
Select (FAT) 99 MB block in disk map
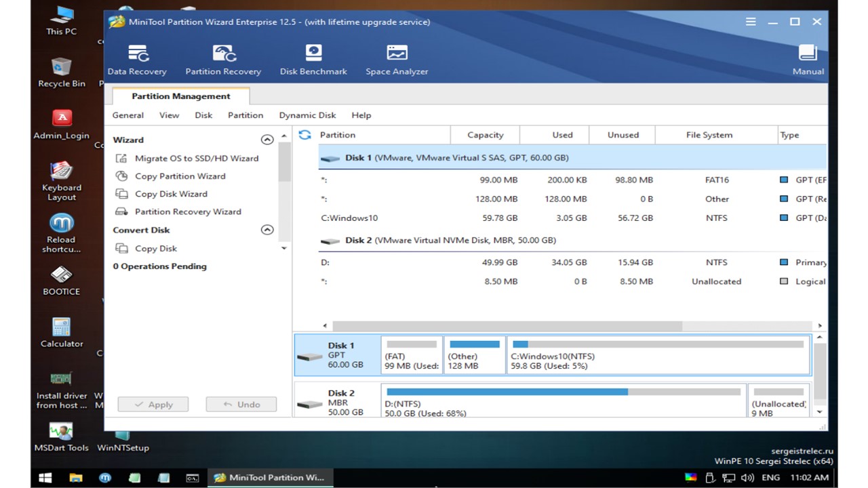click(412, 355)
